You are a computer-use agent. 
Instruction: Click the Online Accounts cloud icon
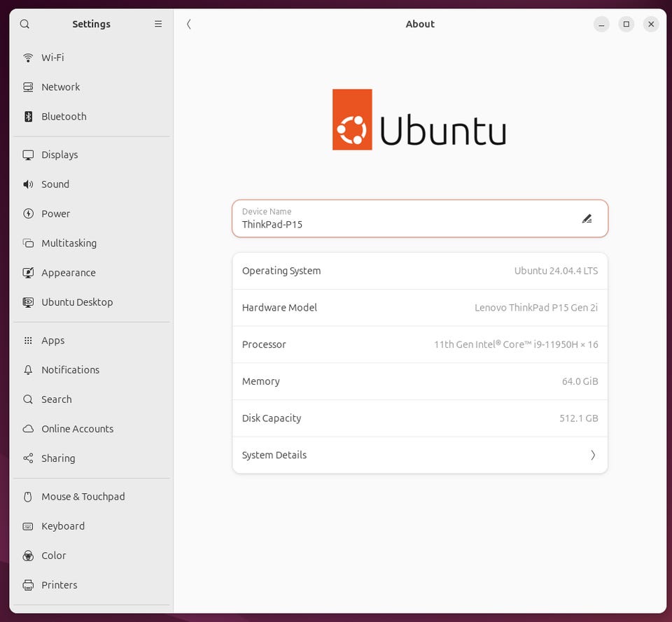coord(28,429)
